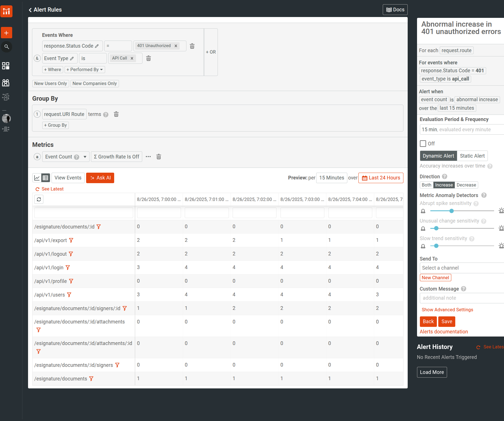This screenshot has width=504, height=421.
Task: Open search from the left sidebar
Action: pos(7,47)
